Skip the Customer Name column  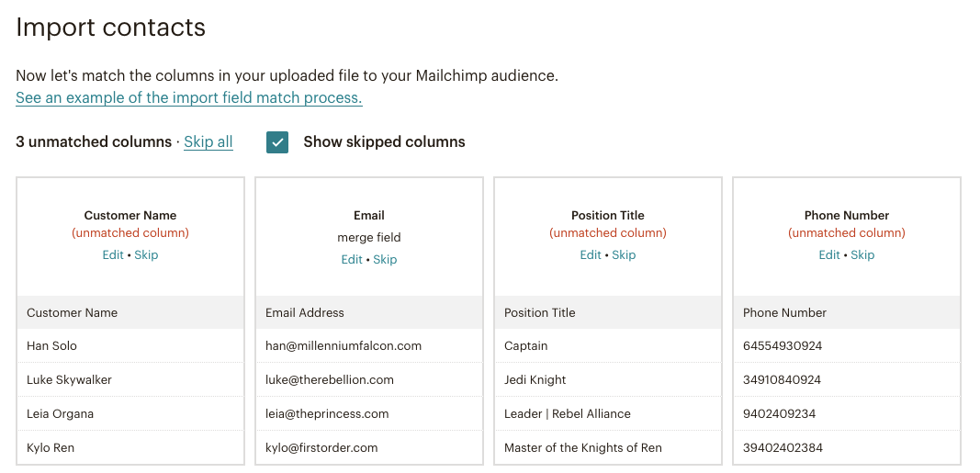coord(146,255)
